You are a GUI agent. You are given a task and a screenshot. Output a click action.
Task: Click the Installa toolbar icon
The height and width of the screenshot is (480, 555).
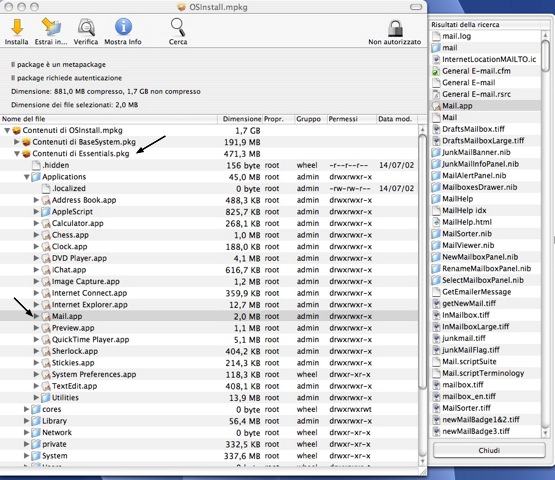click(x=17, y=27)
